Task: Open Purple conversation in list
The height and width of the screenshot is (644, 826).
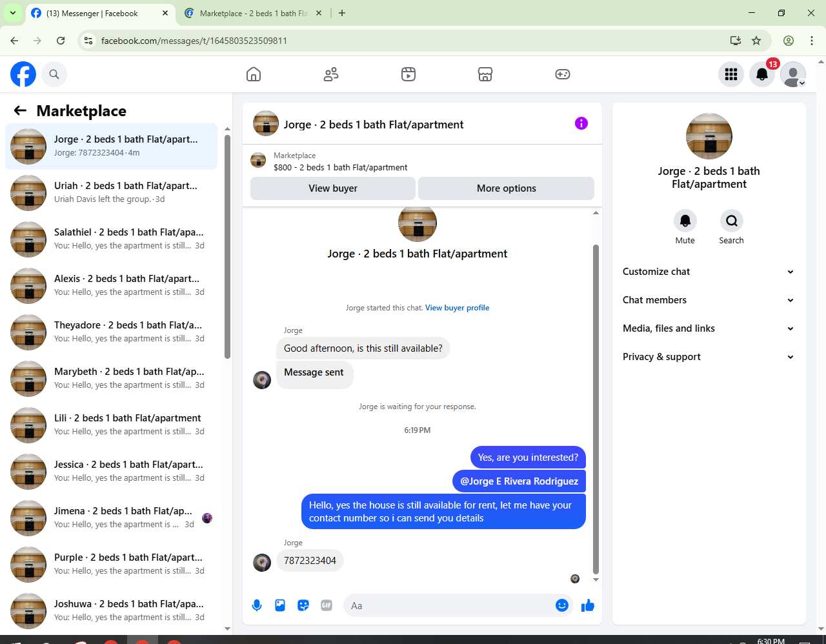Action: (111, 565)
